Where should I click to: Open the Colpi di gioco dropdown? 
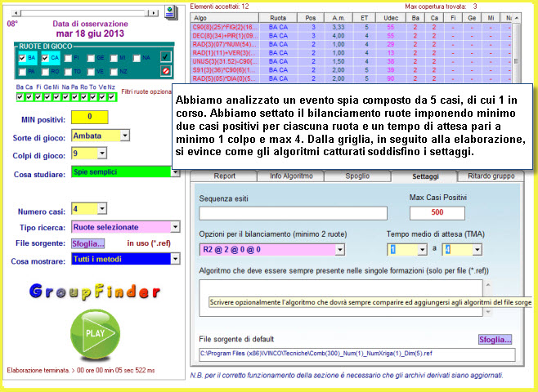(x=102, y=154)
